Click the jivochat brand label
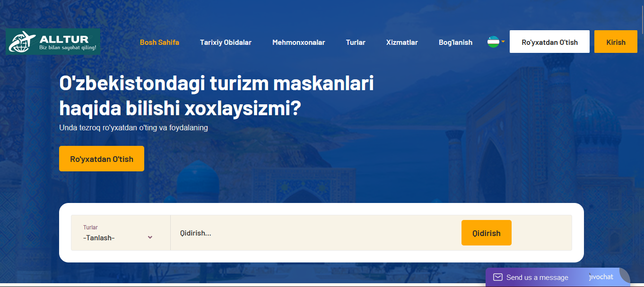The height and width of the screenshot is (287, 644). click(601, 277)
